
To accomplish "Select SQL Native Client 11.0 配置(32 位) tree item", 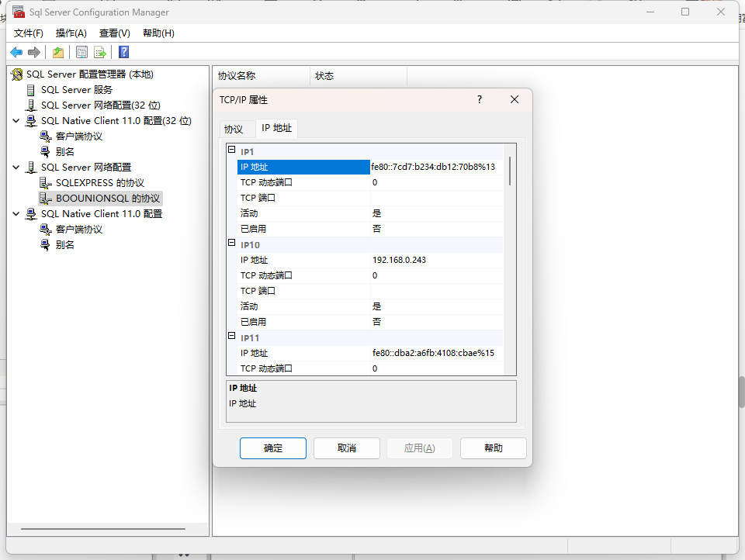I will pos(116,121).
